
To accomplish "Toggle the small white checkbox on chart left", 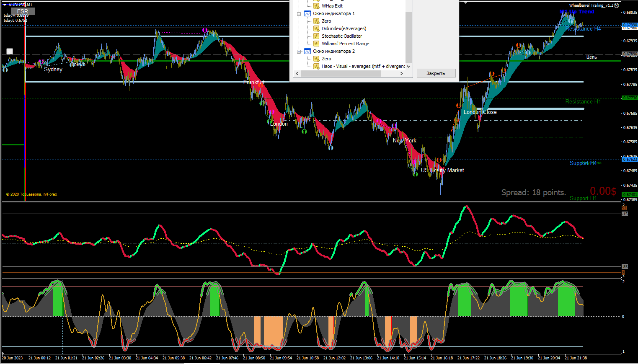I will pos(10,52).
